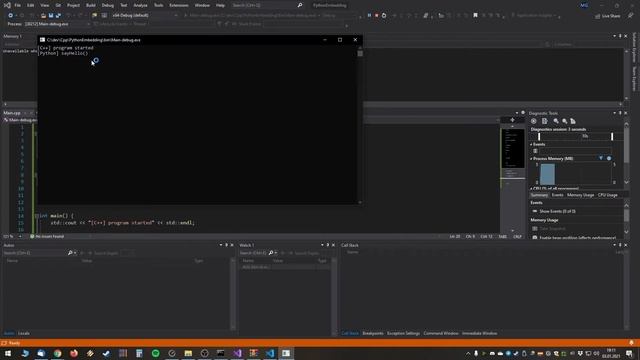Open Chrome from the taskbar
This screenshot has height=360, width=640.
[58, 353]
